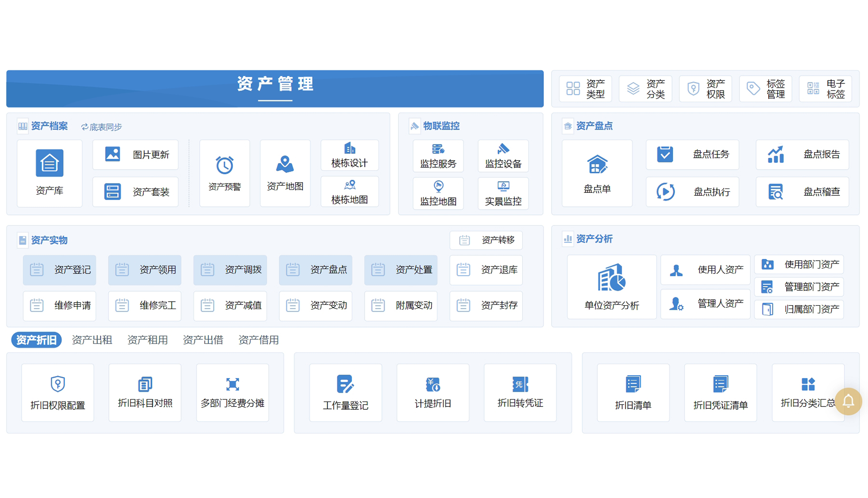This screenshot has height=498, width=868.
Task: Open 资产预警 asset alert
Action: (225, 173)
